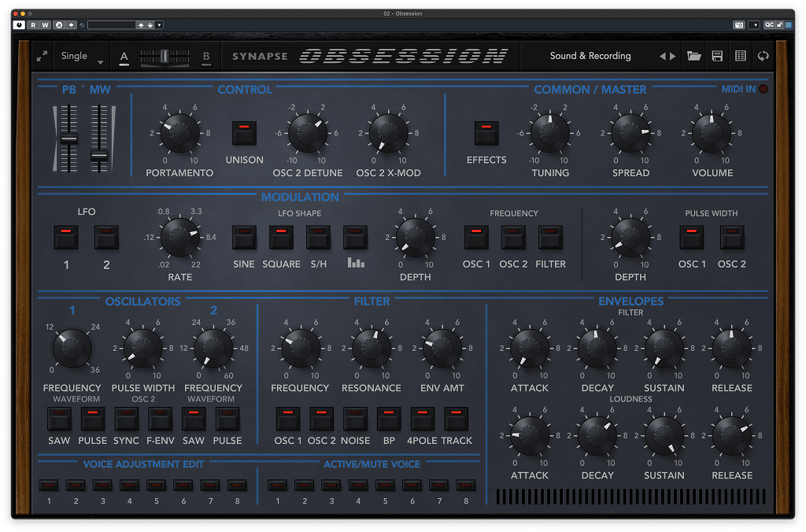Screen dimensions: 806x532
Task: Click voice adjustment edit button 8
Action: tap(237, 486)
